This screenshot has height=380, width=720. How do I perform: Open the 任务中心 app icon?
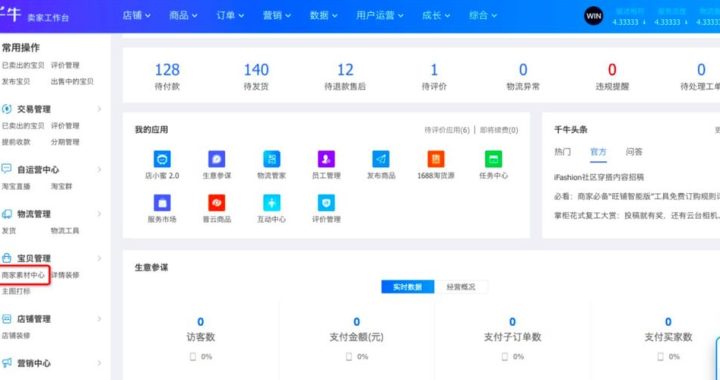[494, 159]
